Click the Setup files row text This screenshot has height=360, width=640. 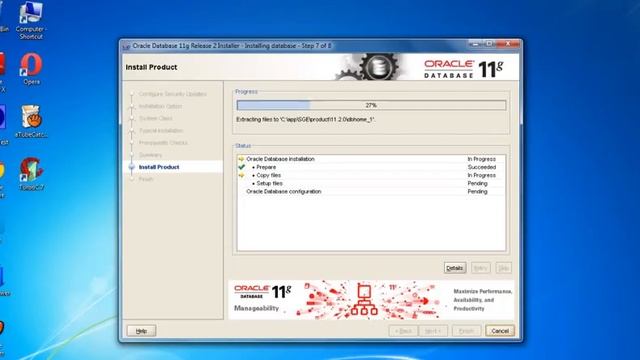pyautogui.click(x=269, y=183)
